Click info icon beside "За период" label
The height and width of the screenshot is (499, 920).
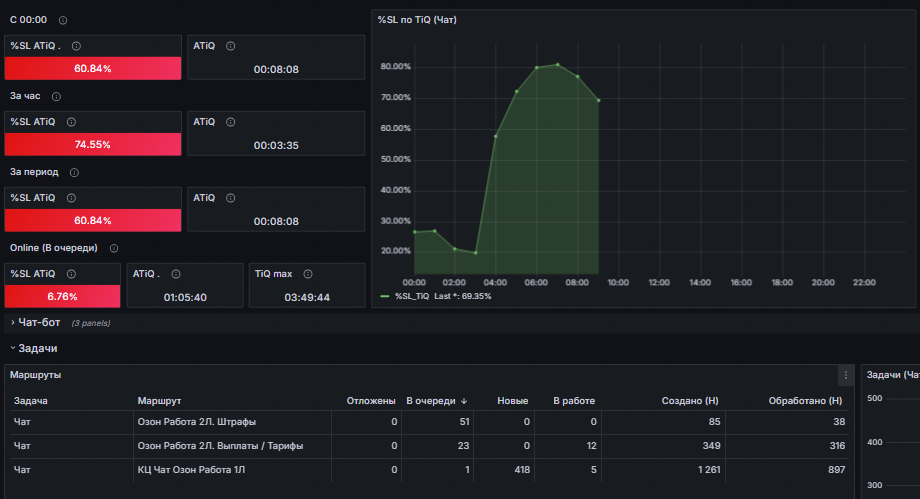(75, 173)
